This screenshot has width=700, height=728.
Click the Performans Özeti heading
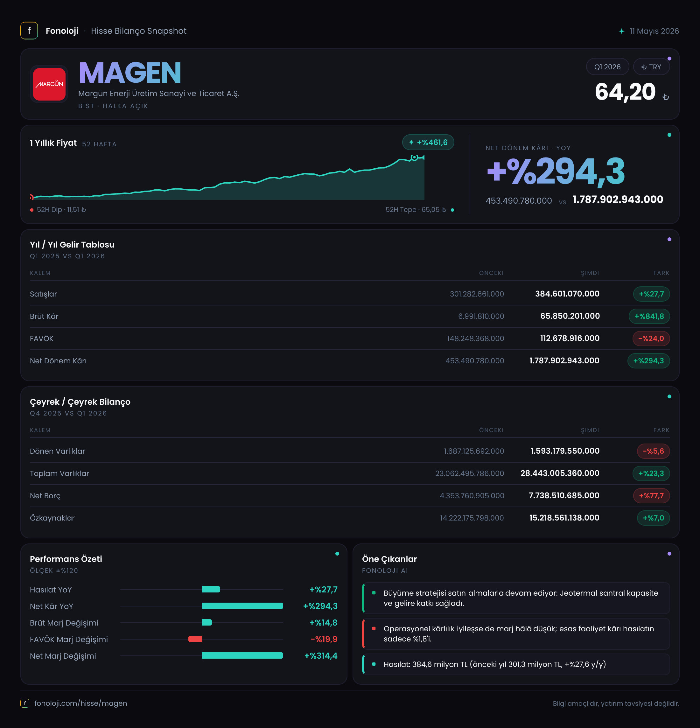(x=66, y=559)
